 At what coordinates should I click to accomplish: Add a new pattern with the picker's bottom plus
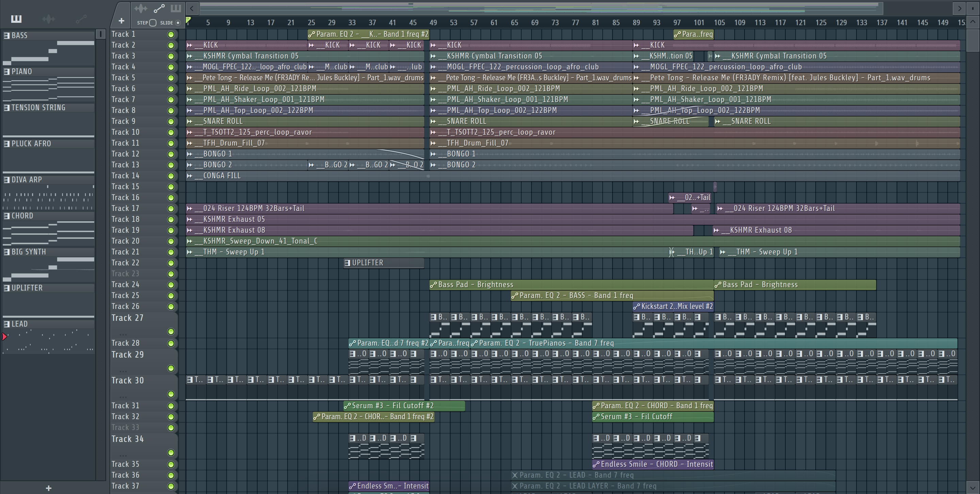[48, 488]
